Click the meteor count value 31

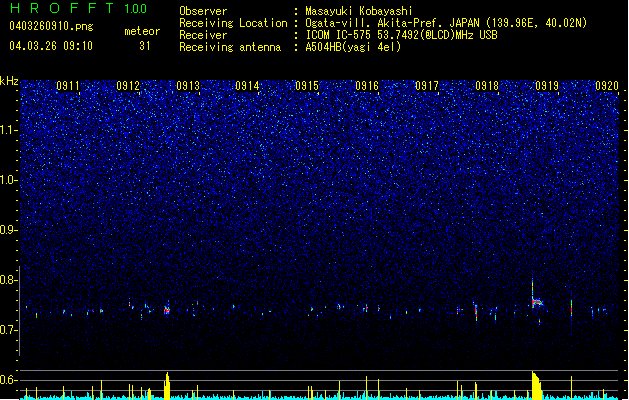coord(145,46)
